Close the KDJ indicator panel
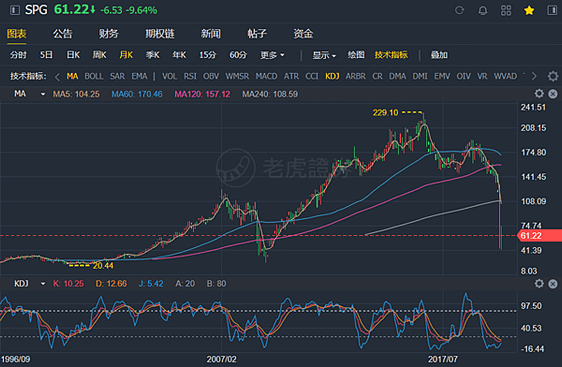The height and width of the screenshot is (367, 562). (x=553, y=284)
